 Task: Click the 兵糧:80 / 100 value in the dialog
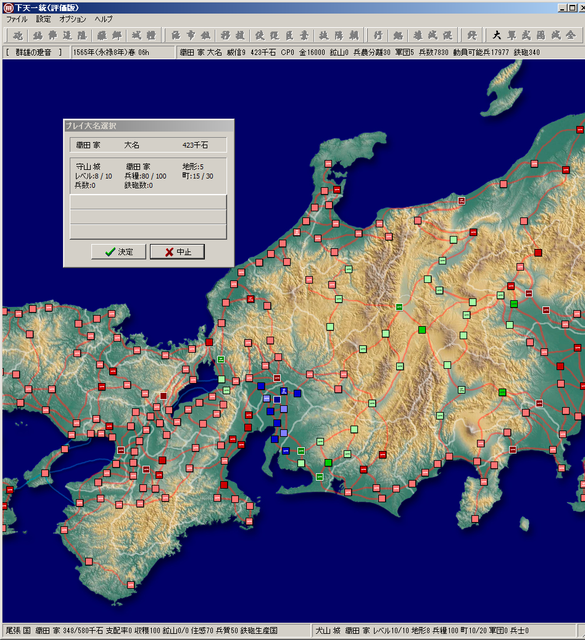(145, 176)
